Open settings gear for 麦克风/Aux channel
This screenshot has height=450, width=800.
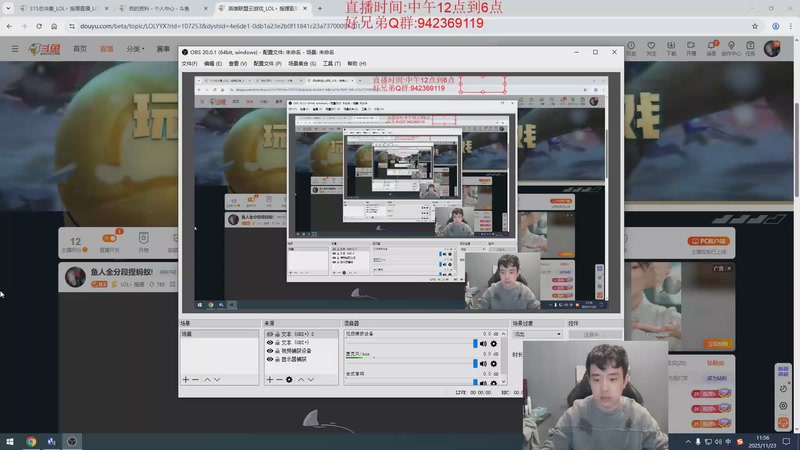(493, 364)
